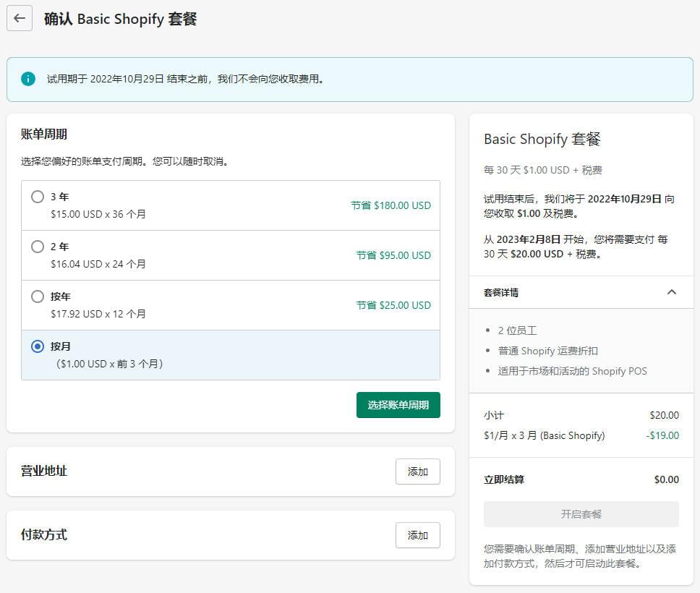Select the 按月 monthly billing radio button
This screenshot has height=593, width=700.
click(38, 346)
